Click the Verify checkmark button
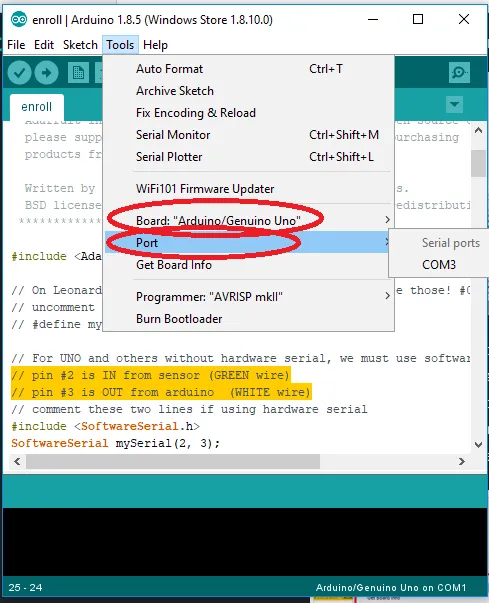The image size is (489, 603). pos(19,72)
